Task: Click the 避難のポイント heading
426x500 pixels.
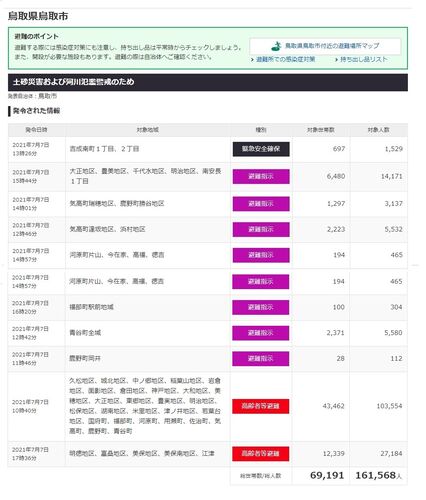Action: point(37,36)
